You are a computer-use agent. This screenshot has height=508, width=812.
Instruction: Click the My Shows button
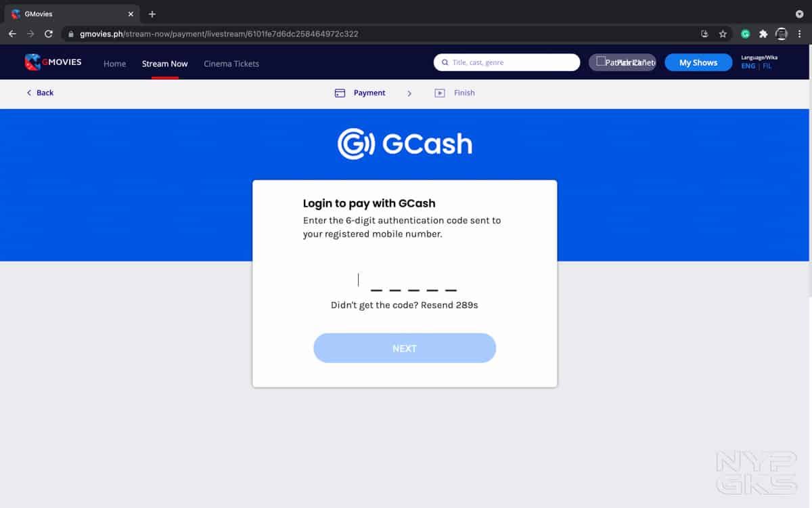(698, 62)
